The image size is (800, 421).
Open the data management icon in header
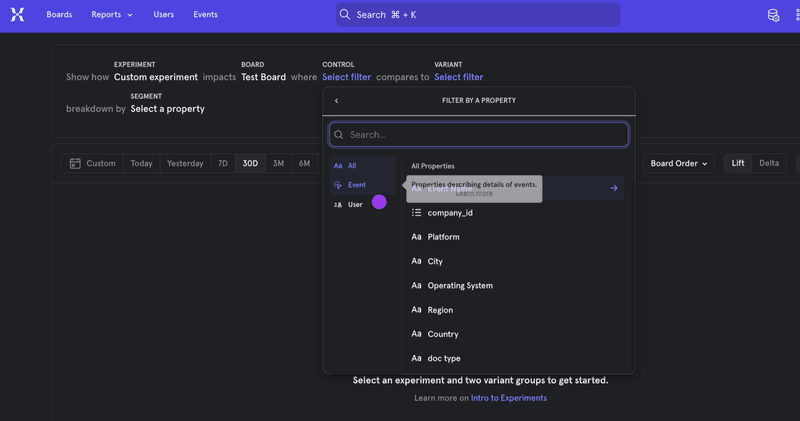(773, 15)
